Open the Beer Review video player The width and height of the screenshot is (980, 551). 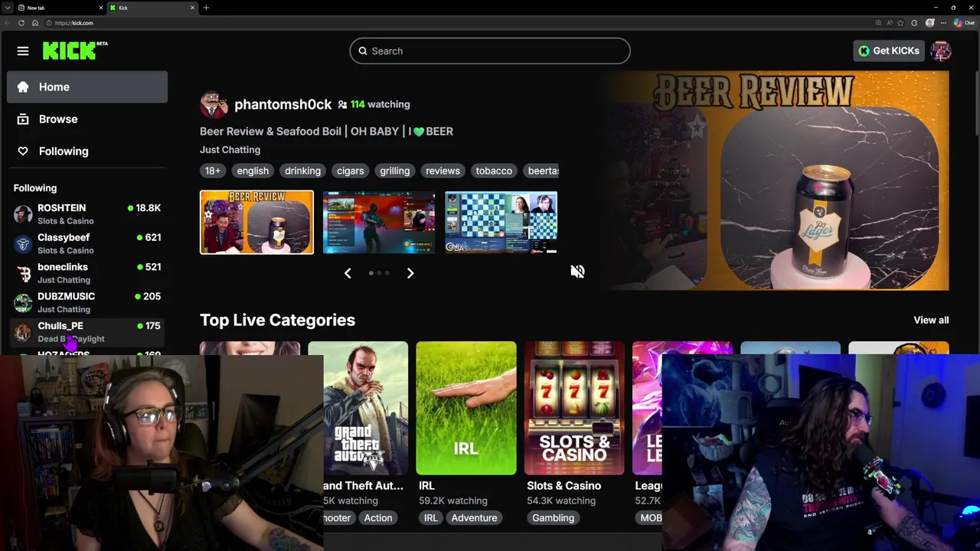click(773, 181)
